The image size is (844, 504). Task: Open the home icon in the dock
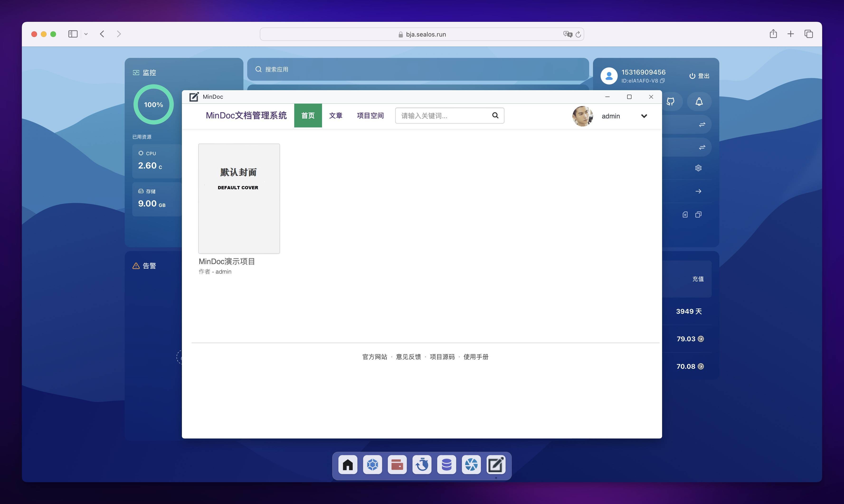pos(348,464)
